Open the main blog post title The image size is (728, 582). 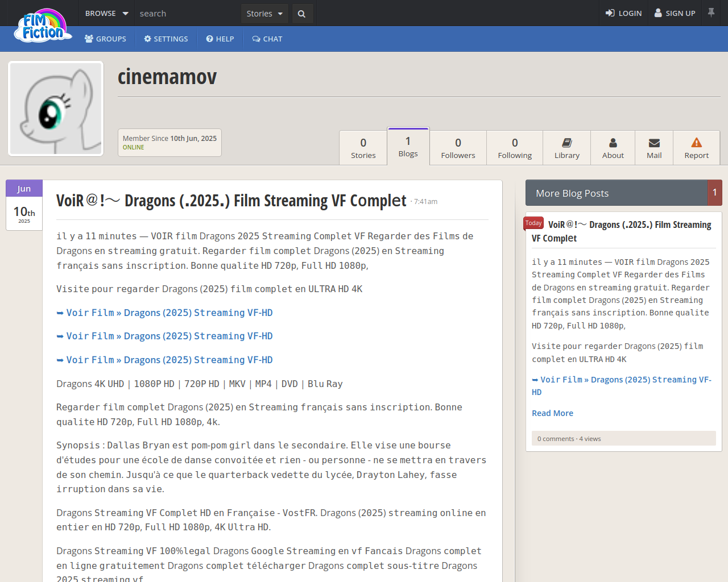click(x=231, y=201)
